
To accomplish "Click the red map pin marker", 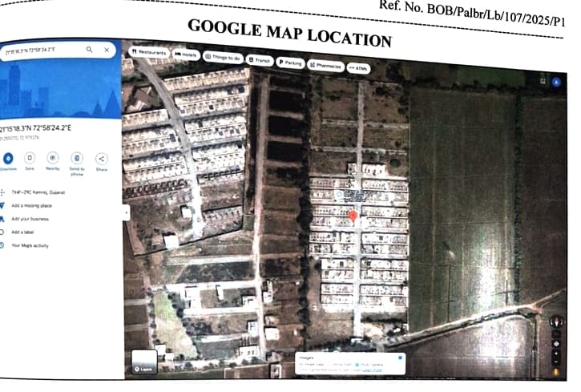I will tap(353, 216).
